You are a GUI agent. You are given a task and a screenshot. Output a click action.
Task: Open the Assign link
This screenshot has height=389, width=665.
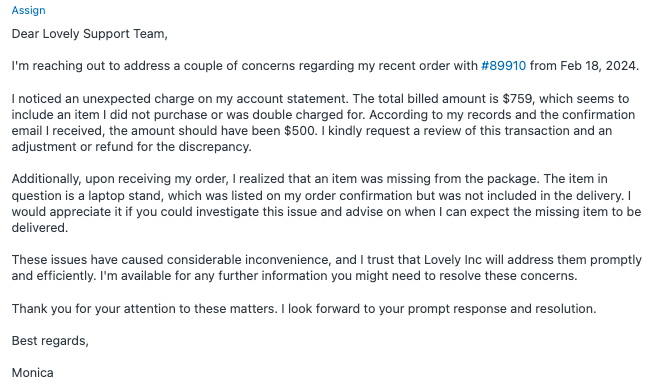tap(28, 10)
